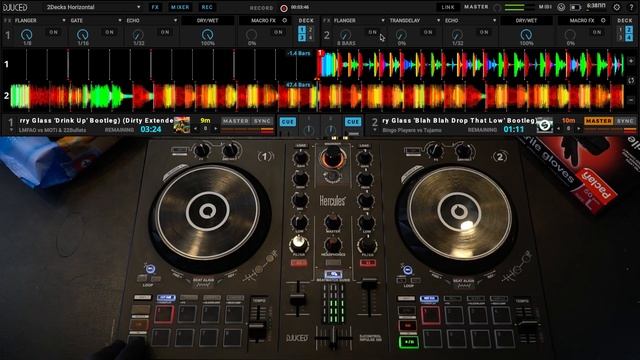The width and height of the screenshot is (640, 360).
Task: Open FX 2 Echo effect dropdown
Action: [471, 20]
